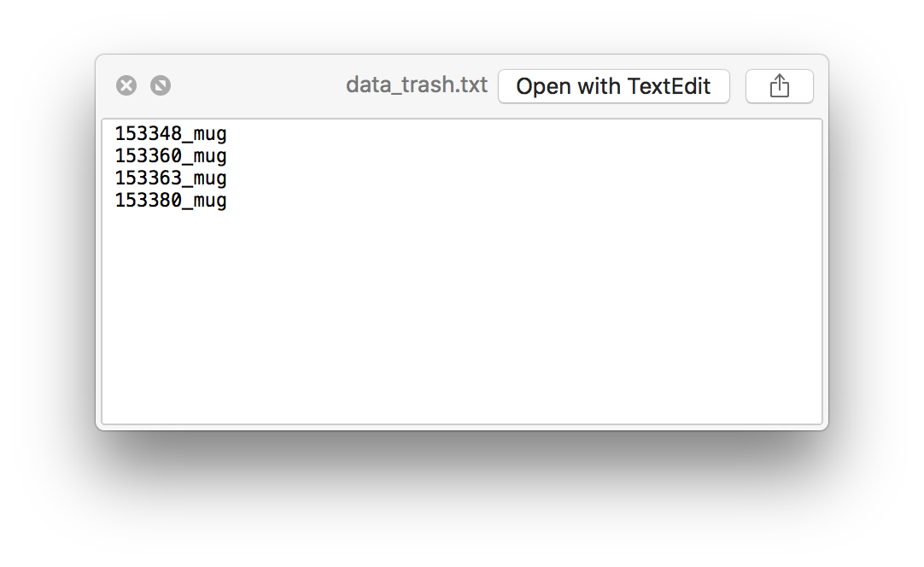This screenshot has height=567, width=924.
Task: Select the 153360_mug line
Action: click(170, 156)
